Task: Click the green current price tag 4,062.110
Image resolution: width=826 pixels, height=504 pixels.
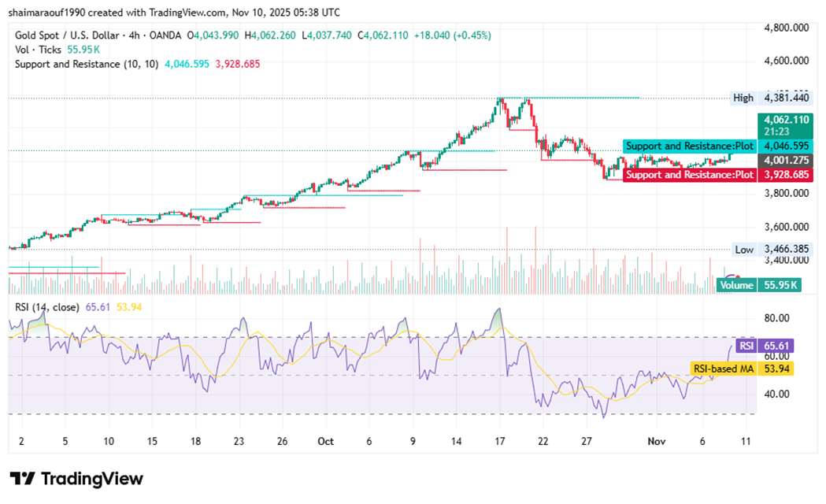Action: [x=782, y=120]
